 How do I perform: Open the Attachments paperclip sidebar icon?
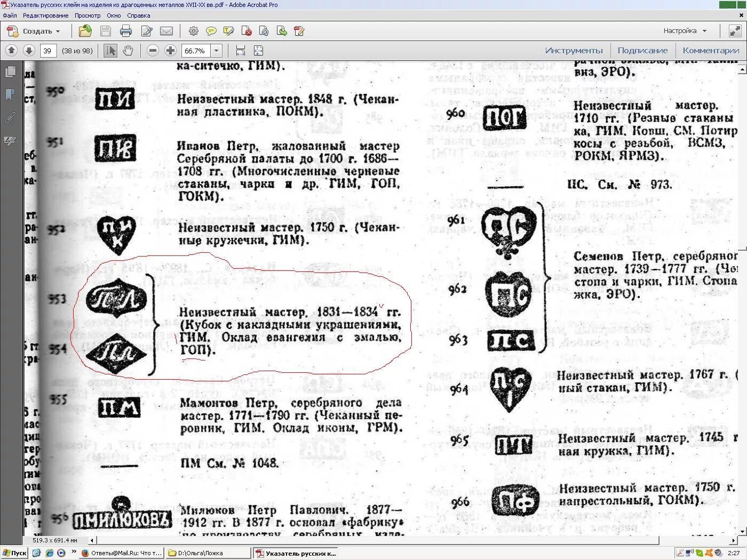10,117
